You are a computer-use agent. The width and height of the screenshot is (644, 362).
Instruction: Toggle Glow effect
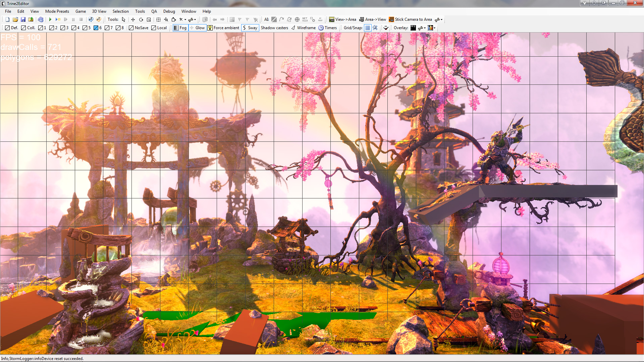(x=197, y=28)
